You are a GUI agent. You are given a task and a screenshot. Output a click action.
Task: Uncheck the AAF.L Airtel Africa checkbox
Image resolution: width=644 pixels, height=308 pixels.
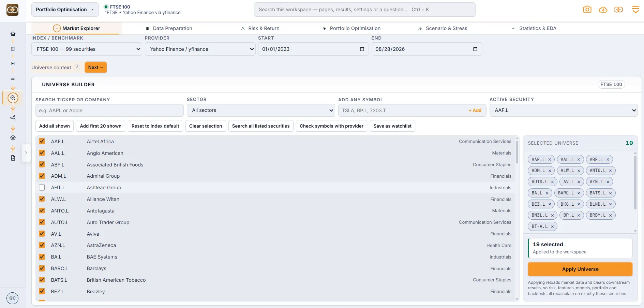click(x=42, y=141)
